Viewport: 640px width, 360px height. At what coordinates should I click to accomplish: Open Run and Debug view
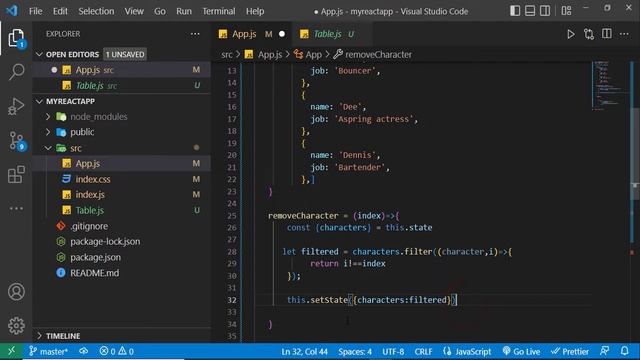click(16, 107)
